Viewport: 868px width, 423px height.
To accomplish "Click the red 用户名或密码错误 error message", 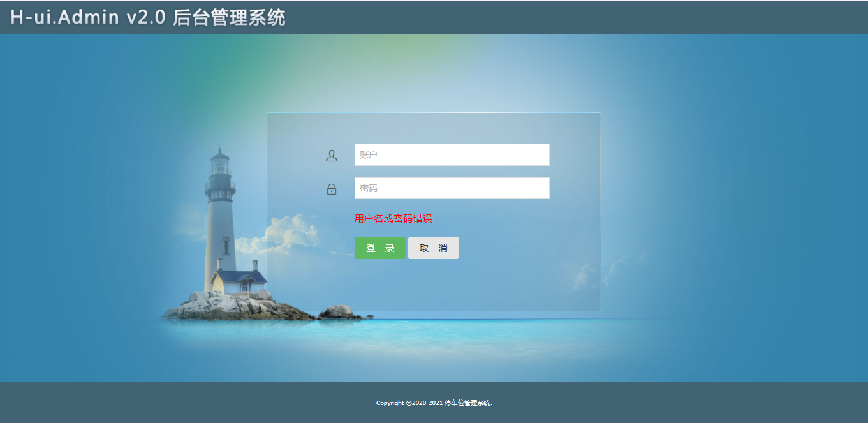I will (x=394, y=219).
